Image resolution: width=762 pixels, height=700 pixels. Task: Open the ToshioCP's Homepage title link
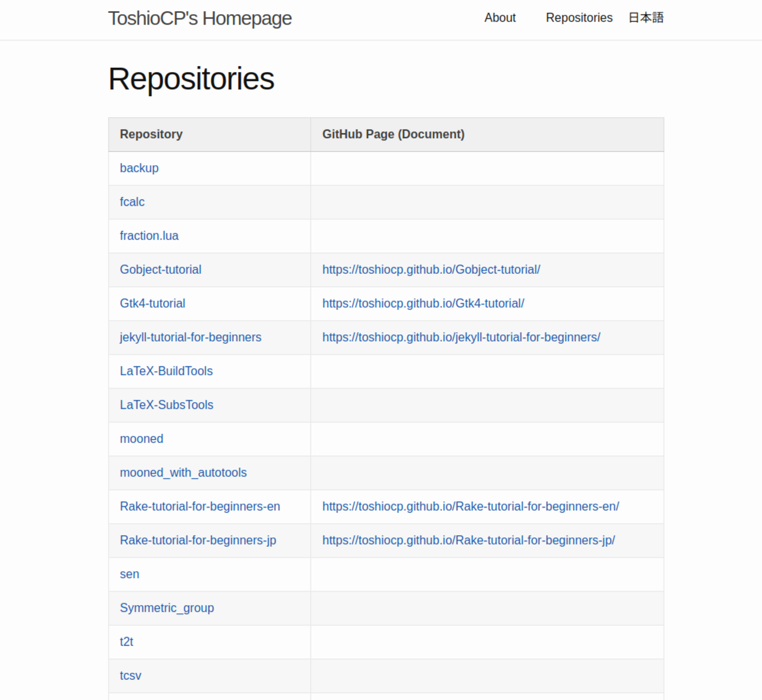pyautogui.click(x=200, y=19)
